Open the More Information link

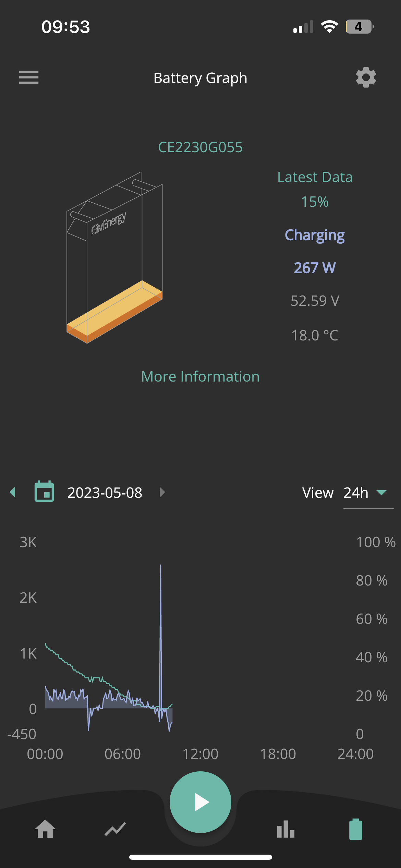click(x=200, y=376)
